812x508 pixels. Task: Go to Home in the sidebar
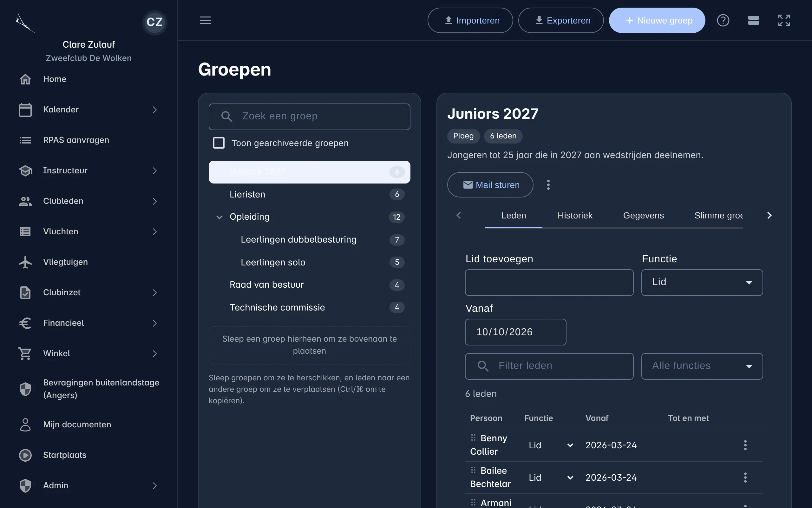click(88, 79)
